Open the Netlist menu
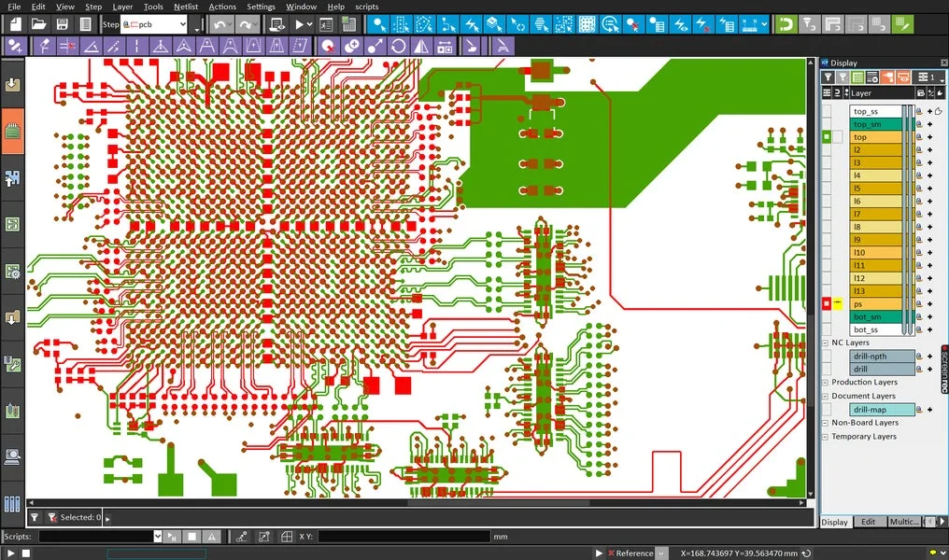This screenshot has width=949, height=560. pos(186,6)
